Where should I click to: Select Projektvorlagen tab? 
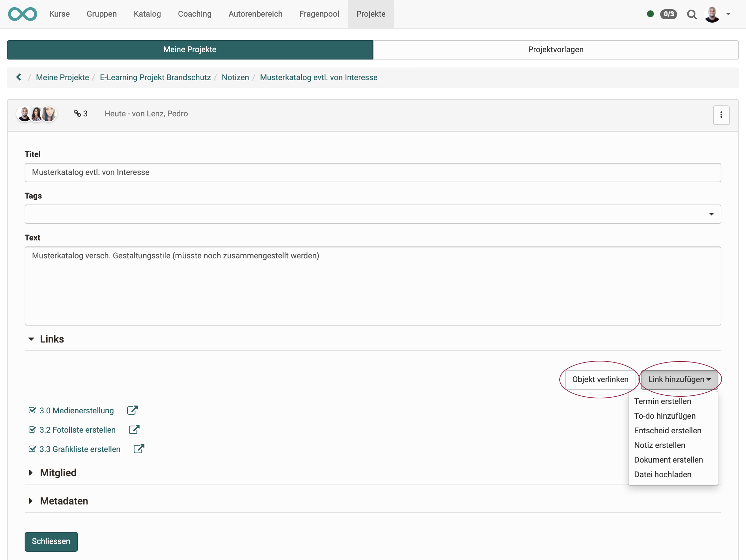[555, 50]
